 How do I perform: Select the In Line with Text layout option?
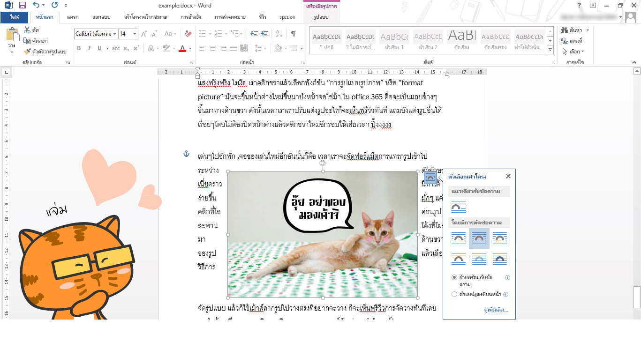coord(459,207)
